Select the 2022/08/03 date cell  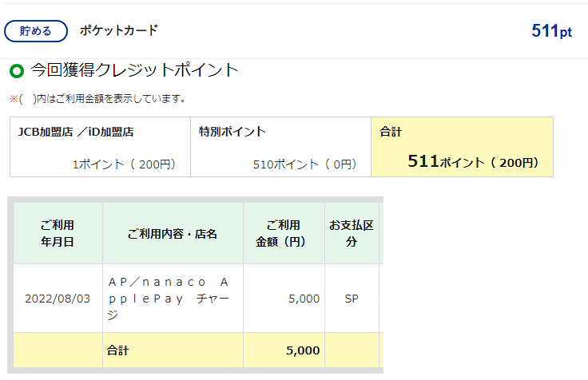pyautogui.click(x=58, y=299)
